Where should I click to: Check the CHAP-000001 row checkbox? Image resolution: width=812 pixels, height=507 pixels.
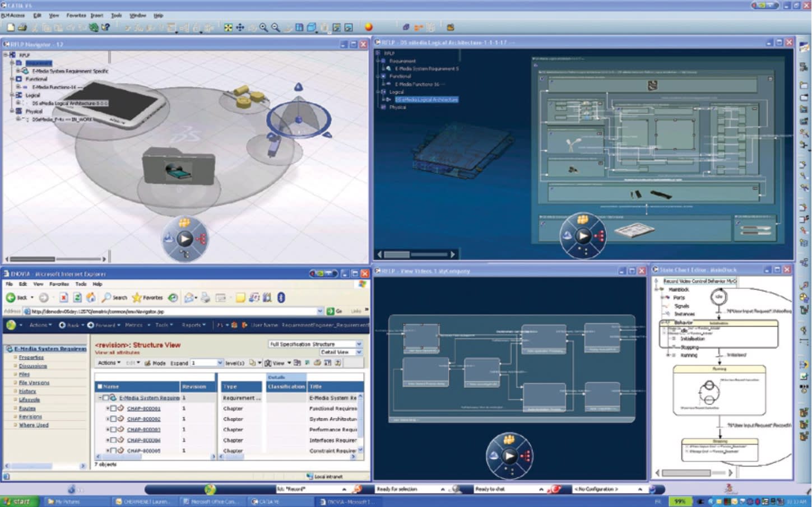113,408
